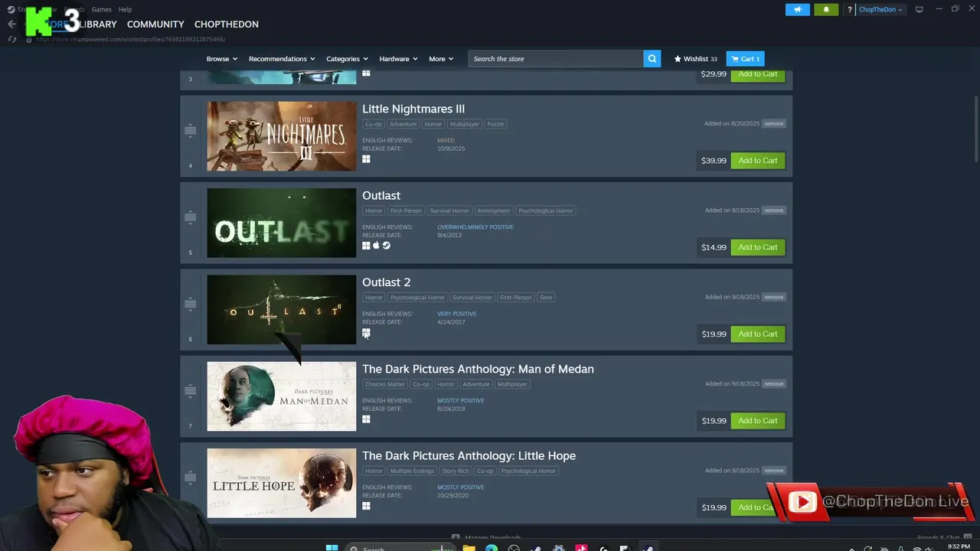This screenshot has height=551, width=980.
Task: Add the $14.99 Outlast to cart
Action: 757,247
